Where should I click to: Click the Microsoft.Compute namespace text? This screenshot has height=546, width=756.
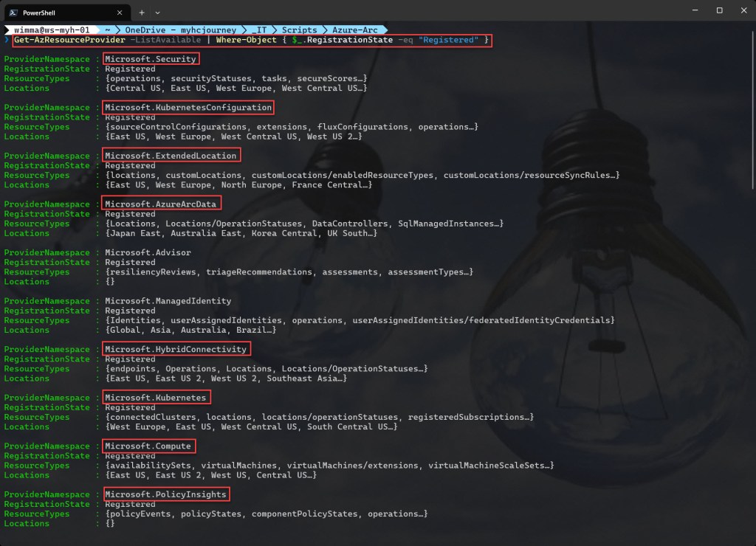[x=148, y=446]
